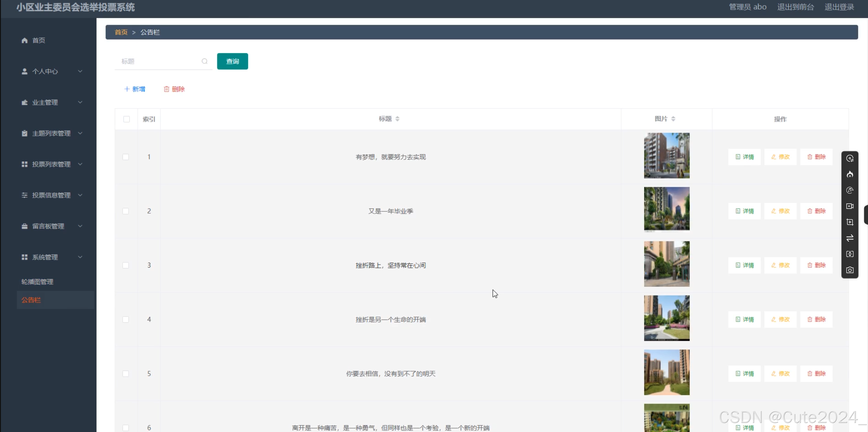The image size is (868, 432).
Task: Click the translate icon in floating toolbar
Action: (x=850, y=254)
